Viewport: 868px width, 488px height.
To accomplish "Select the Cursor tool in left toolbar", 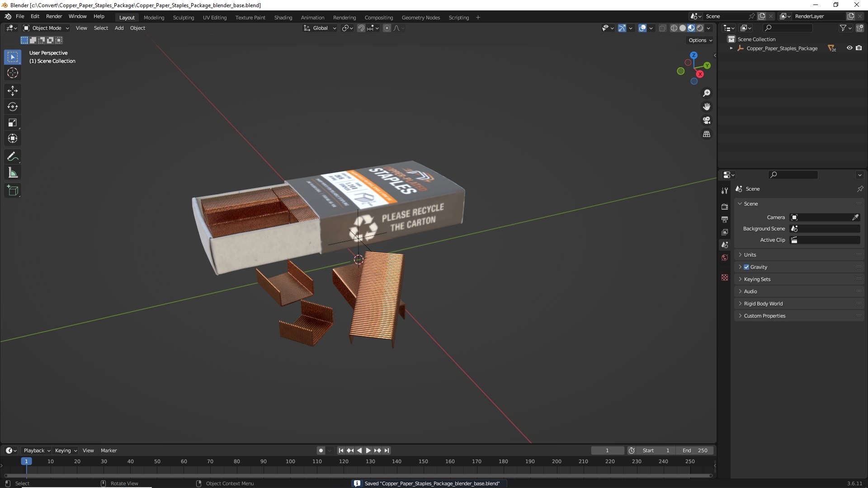I will pos(12,73).
